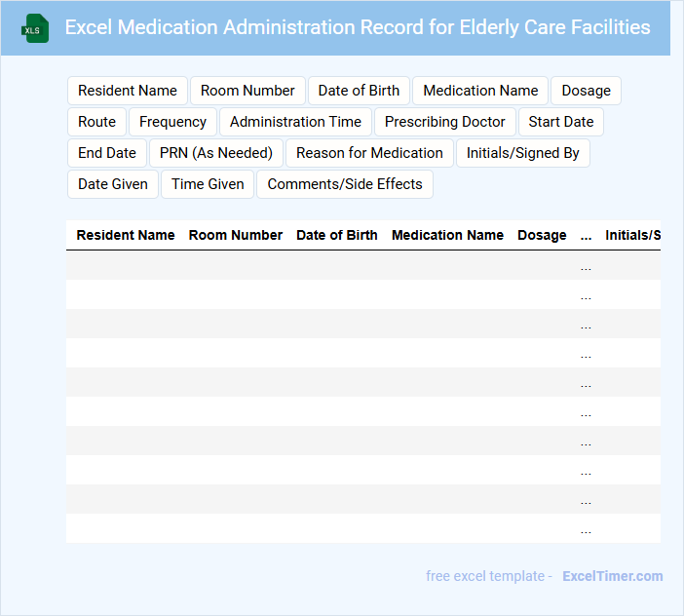Screen dimensions: 684x616
Task: Choose the Start Date tag
Action: [560, 122]
